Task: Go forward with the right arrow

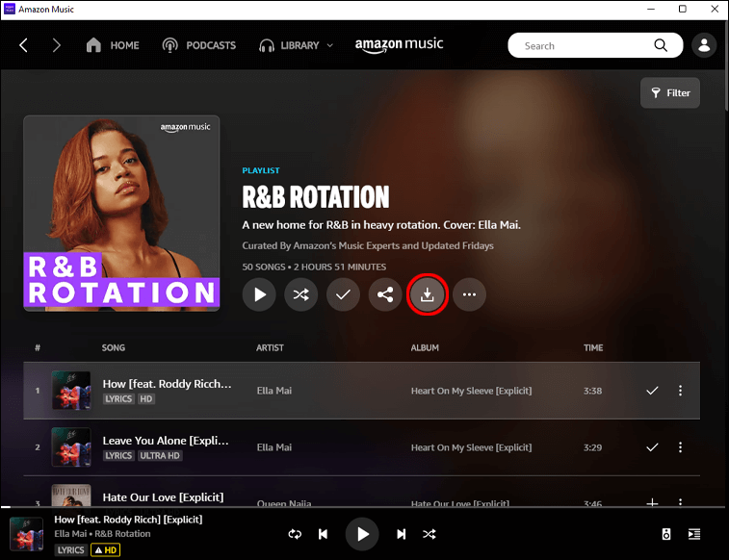Action: [56, 45]
